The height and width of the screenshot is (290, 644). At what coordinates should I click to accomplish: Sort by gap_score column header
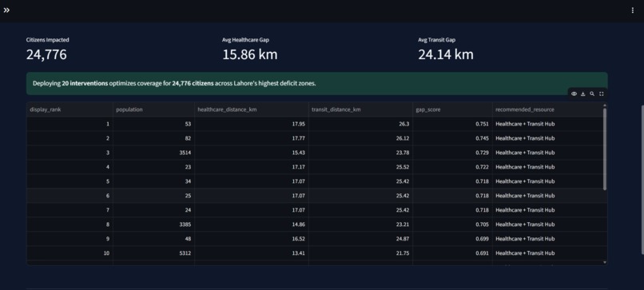452,109
